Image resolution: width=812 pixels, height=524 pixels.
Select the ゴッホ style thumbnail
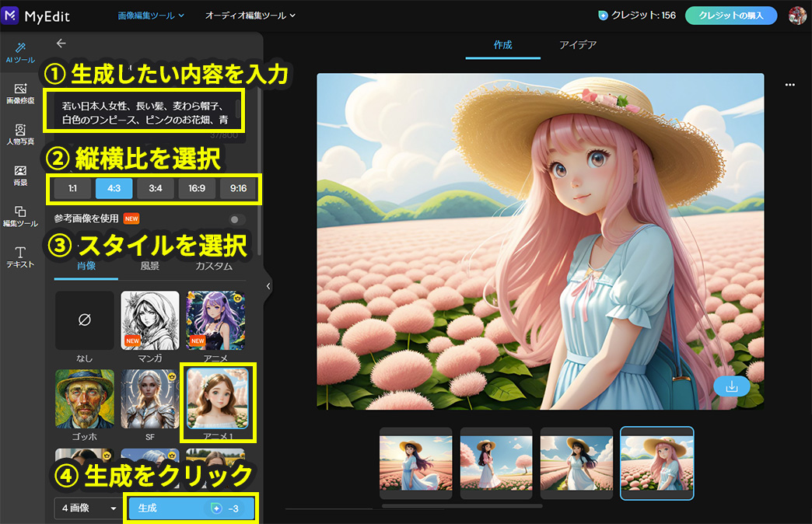85,399
